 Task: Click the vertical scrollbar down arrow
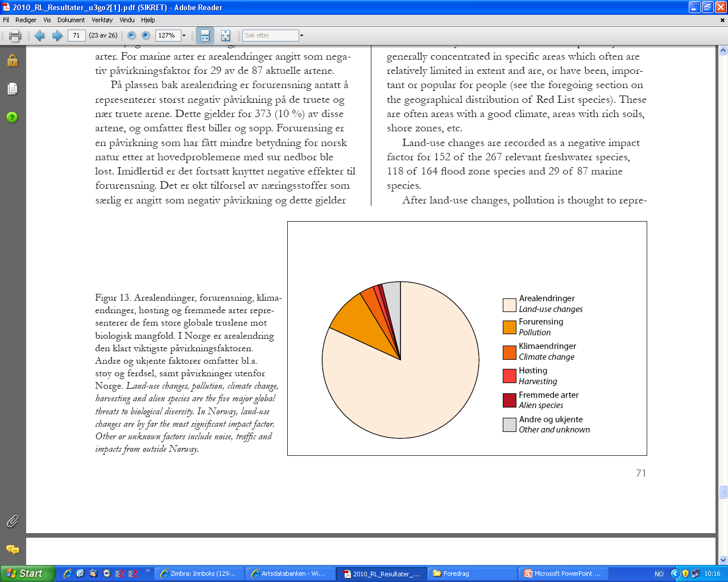tap(723, 560)
